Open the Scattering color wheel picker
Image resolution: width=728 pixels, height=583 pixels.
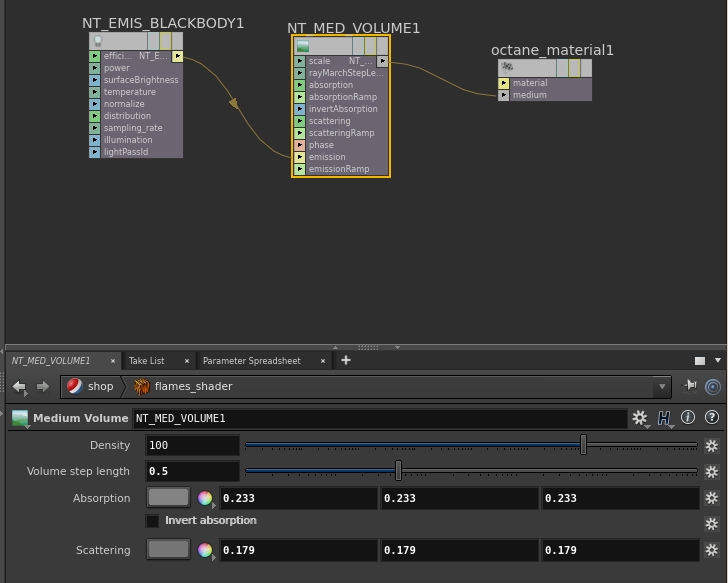click(205, 550)
